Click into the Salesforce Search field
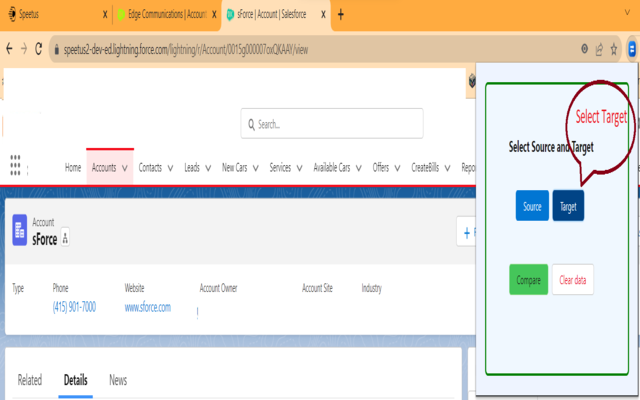640x400 pixels. coord(332,123)
